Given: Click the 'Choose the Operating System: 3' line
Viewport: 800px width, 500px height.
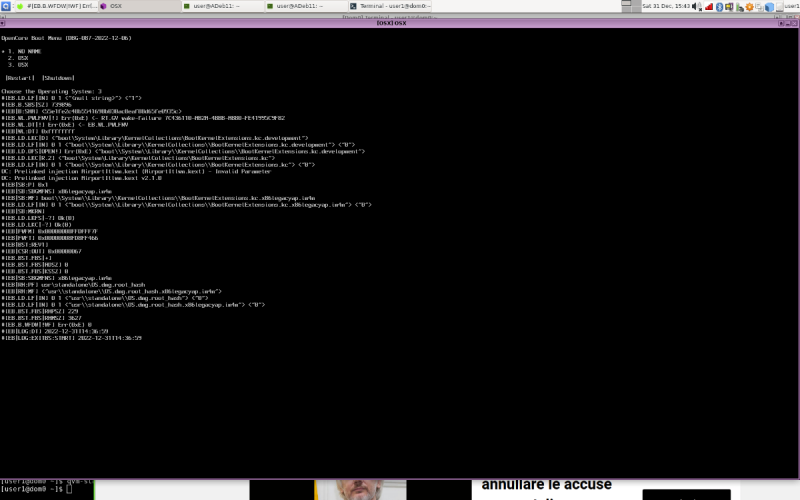Looking at the screenshot, I should click(52, 91).
